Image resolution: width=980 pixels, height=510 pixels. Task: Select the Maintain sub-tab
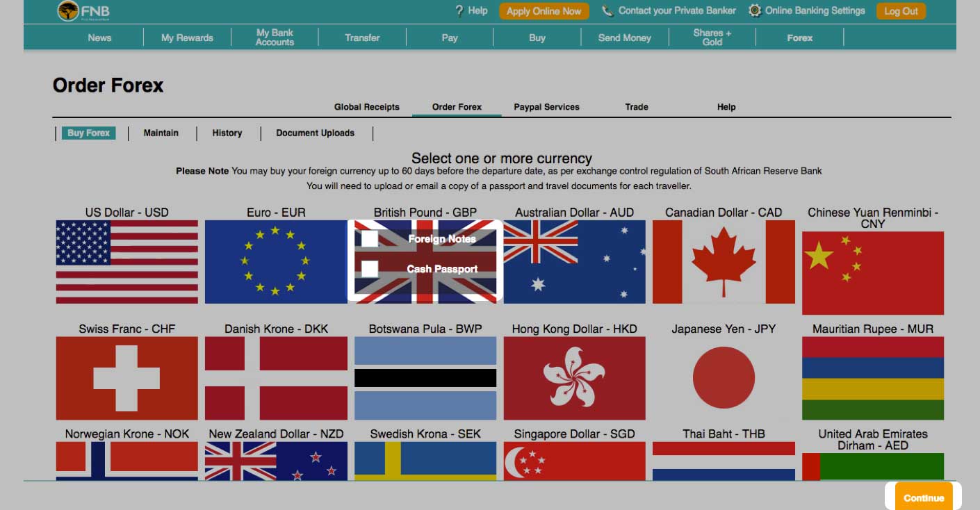pos(161,133)
